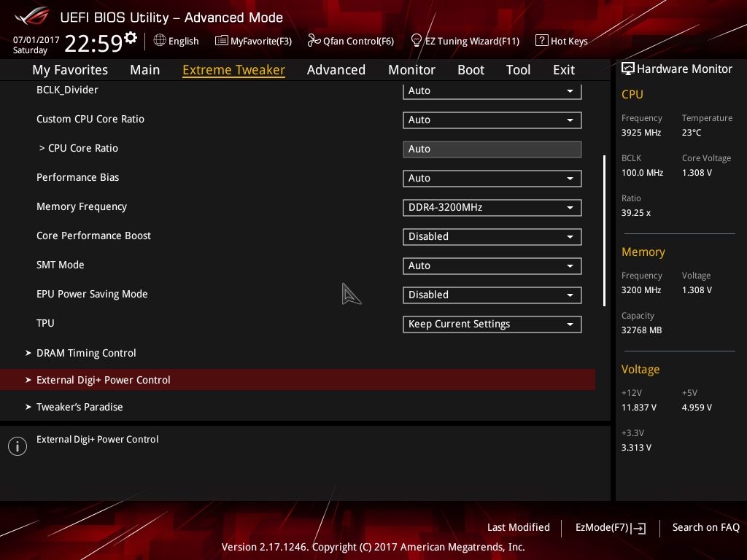Switch to Exit tab
This screenshot has width=747, height=560.
(564, 70)
